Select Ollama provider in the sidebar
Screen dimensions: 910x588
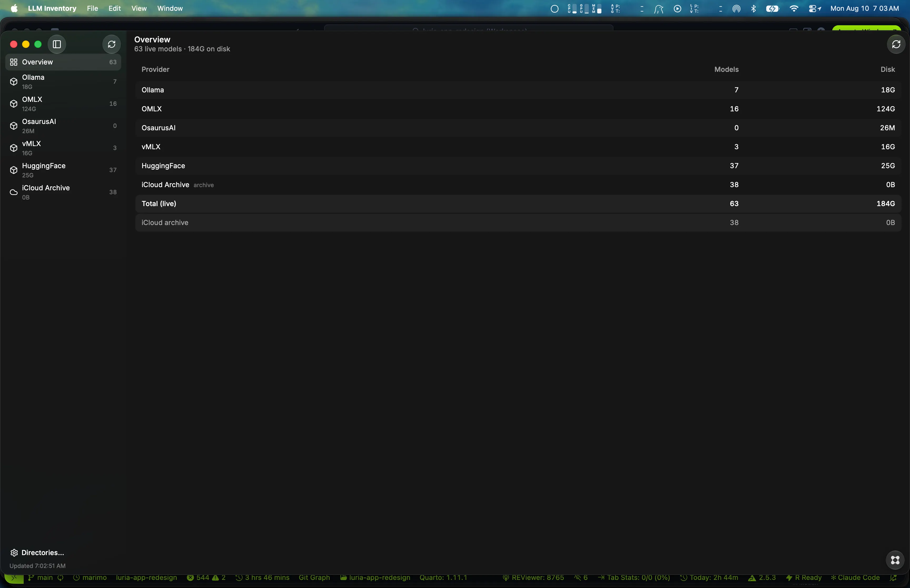click(x=63, y=82)
